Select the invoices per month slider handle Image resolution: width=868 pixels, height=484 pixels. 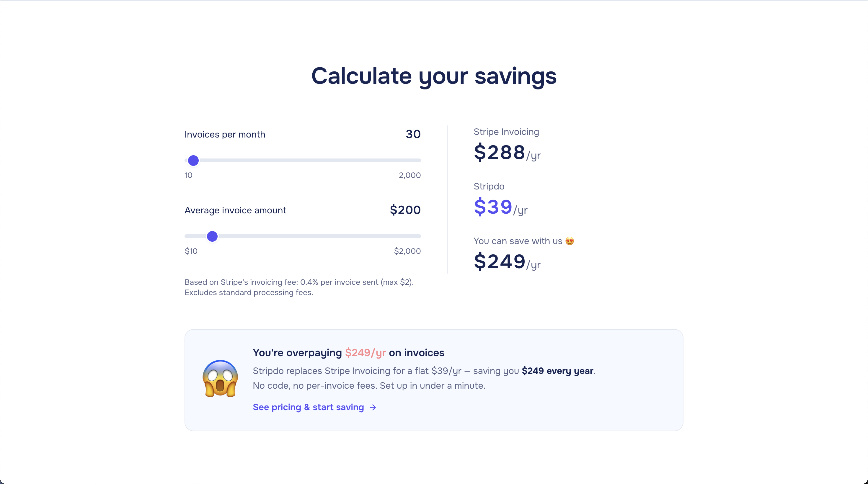193,161
